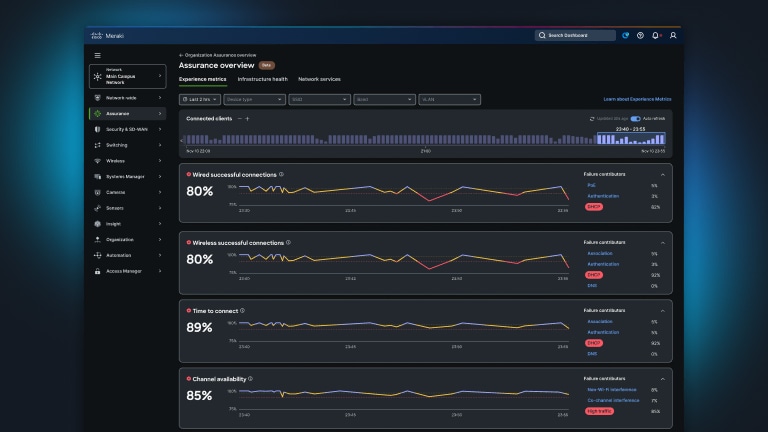Open the hamburger navigation menu
Screen dimensions: 768x432
pos(97,55)
